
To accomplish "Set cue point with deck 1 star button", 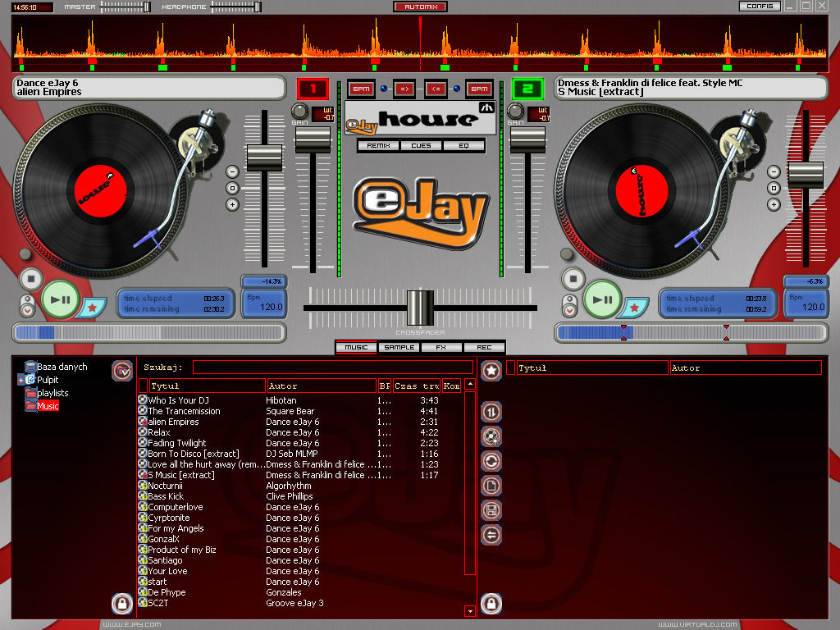I will 92,308.
